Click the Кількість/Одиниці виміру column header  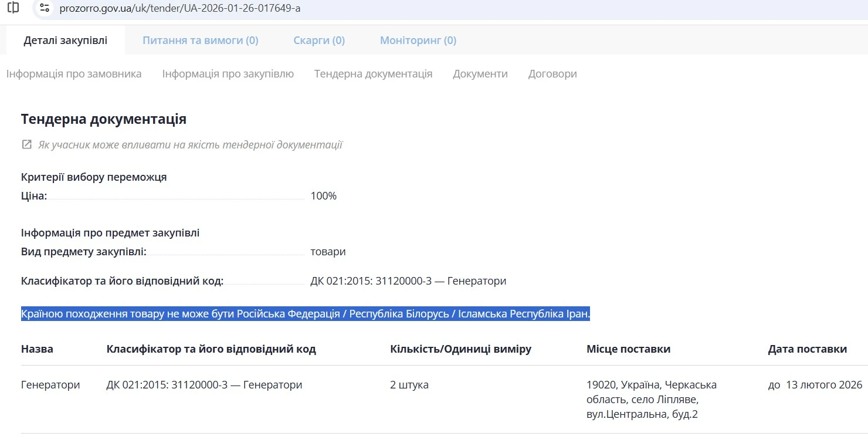click(x=460, y=349)
